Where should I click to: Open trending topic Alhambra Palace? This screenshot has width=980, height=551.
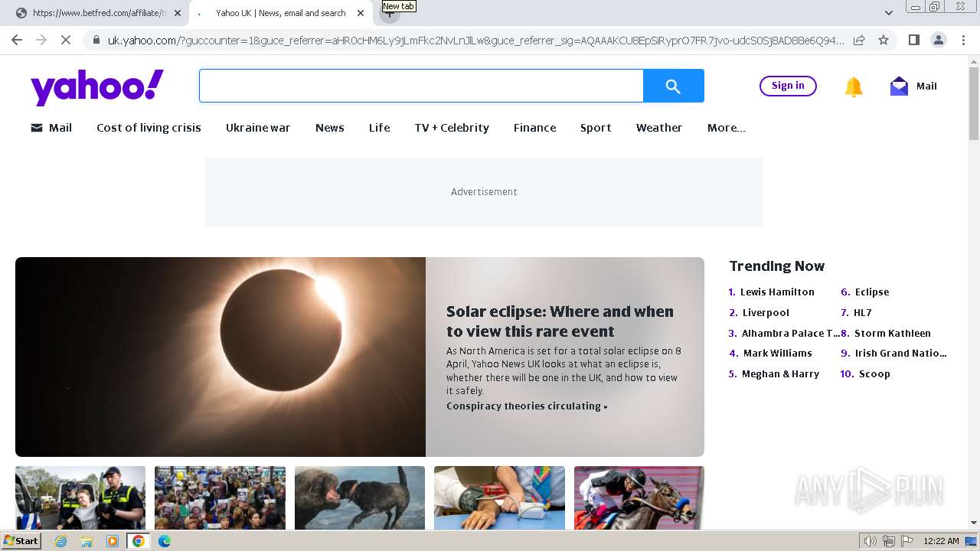(791, 333)
